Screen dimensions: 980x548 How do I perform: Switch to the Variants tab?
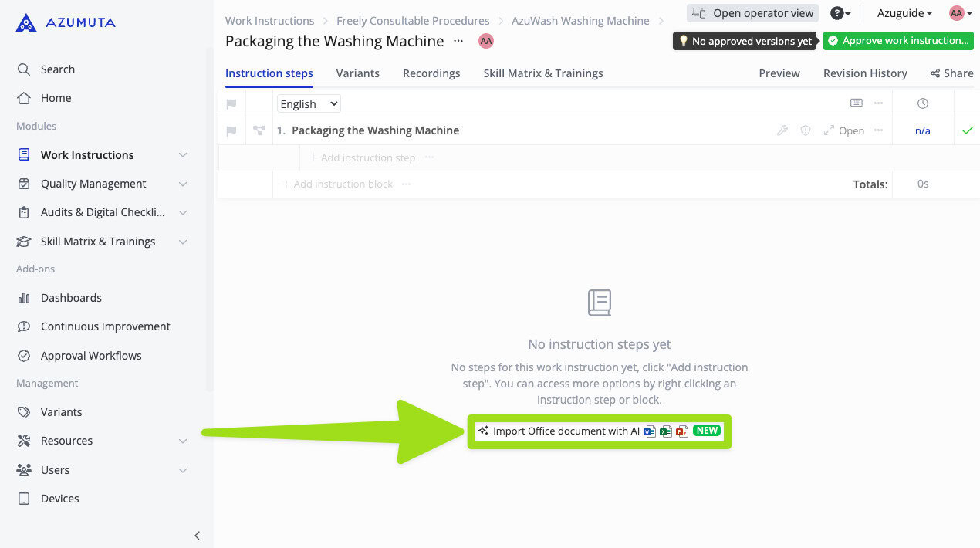[357, 73]
